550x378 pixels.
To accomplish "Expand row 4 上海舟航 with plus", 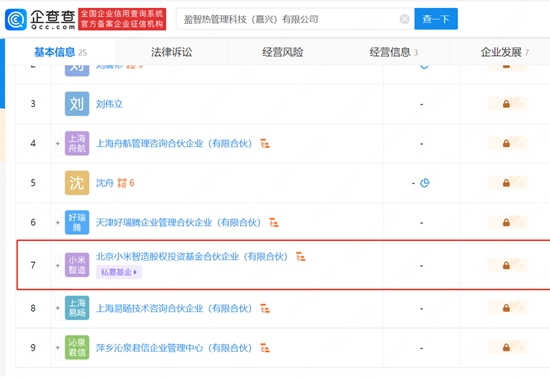I will pyautogui.click(x=58, y=143).
